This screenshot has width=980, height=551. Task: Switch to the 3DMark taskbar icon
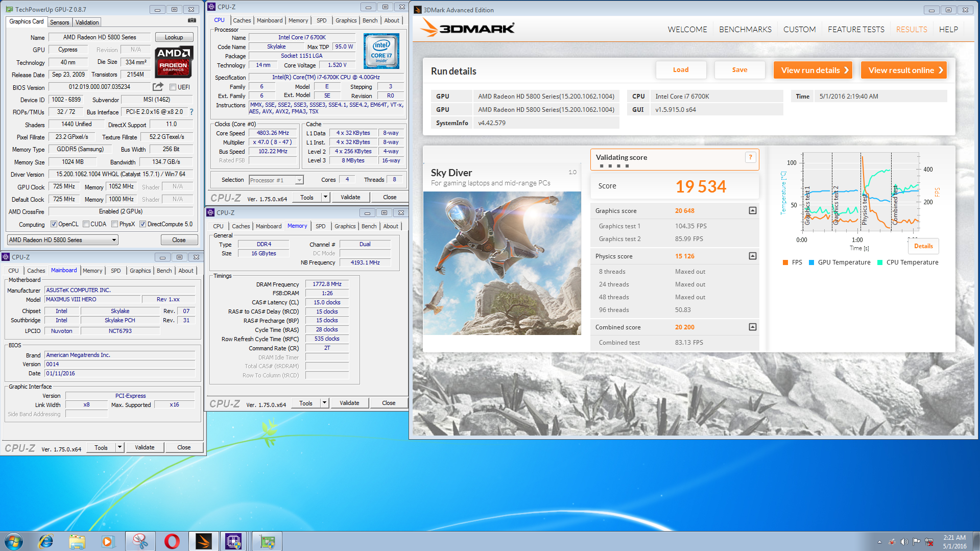coord(203,541)
